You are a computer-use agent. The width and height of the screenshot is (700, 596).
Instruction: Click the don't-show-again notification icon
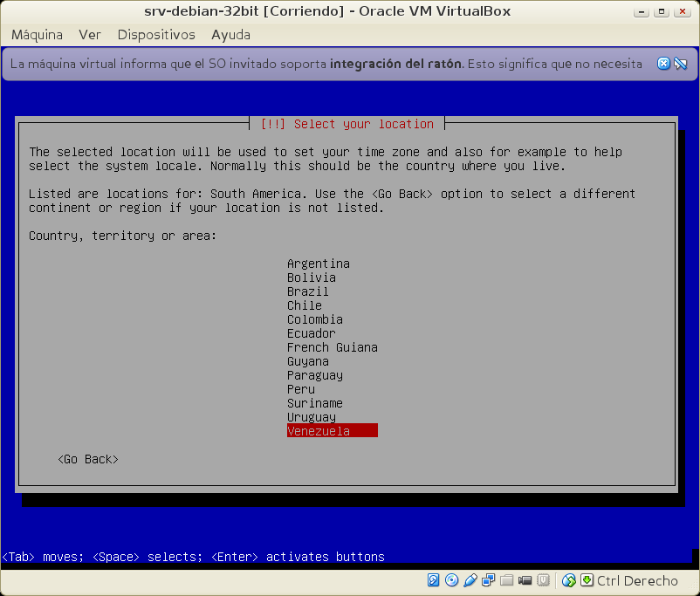681,64
